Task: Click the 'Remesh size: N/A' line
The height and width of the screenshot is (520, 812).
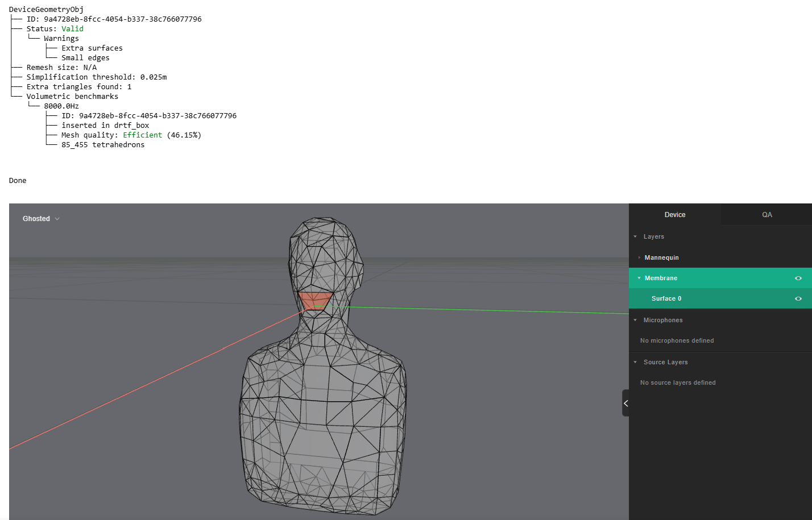Action: 61,68
